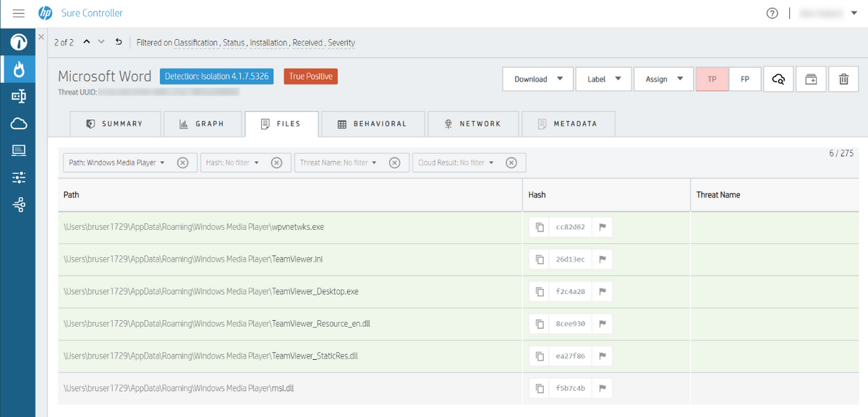Mark threat as FP
868x417 pixels.
(744, 79)
